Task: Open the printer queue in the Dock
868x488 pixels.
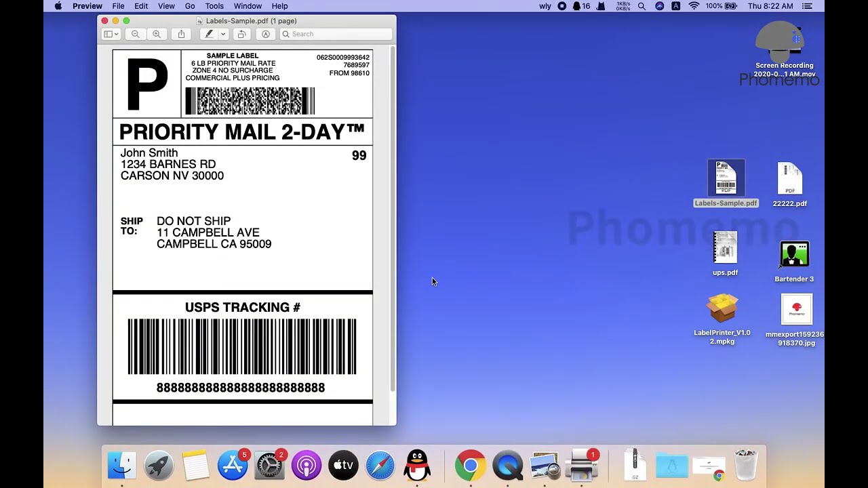Action: click(581, 466)
